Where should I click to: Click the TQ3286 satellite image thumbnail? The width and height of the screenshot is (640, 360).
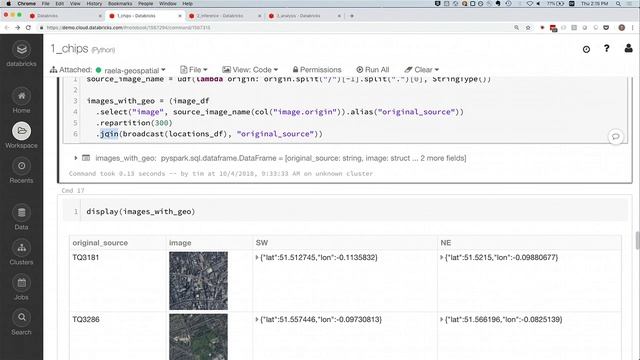[x=198, y=337]
